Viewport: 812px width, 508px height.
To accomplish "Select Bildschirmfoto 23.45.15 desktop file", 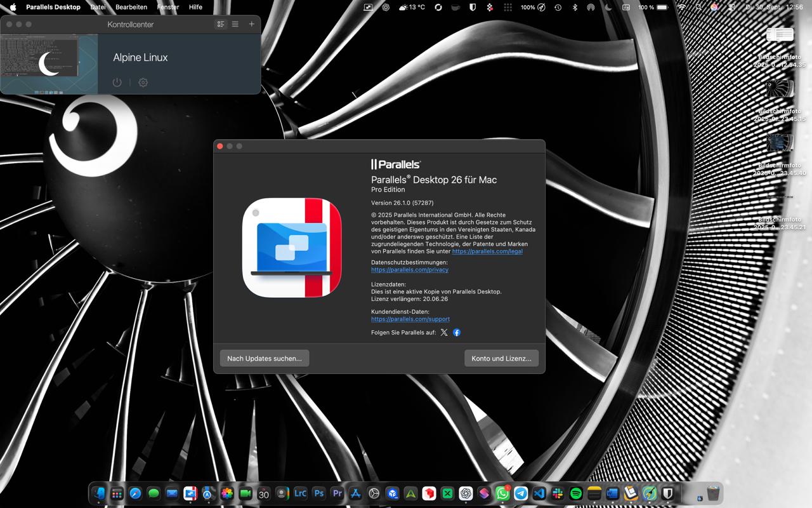I will pos(780,100).
